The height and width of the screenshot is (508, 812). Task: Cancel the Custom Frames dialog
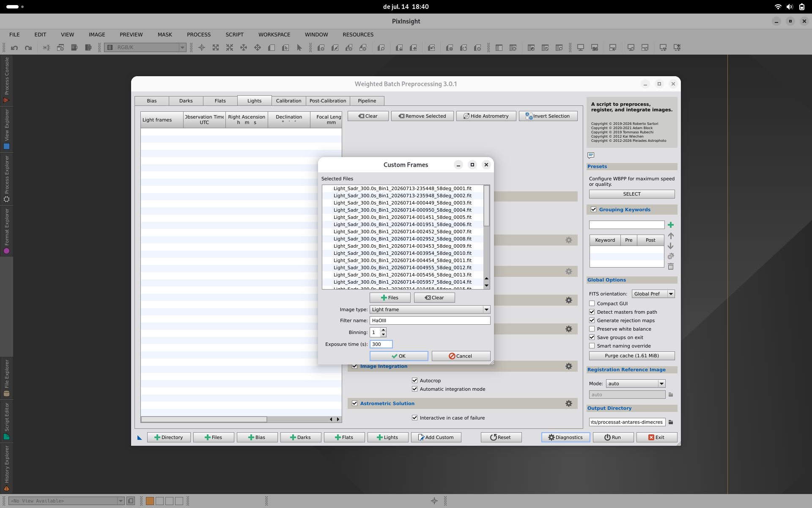click(461, 356)
